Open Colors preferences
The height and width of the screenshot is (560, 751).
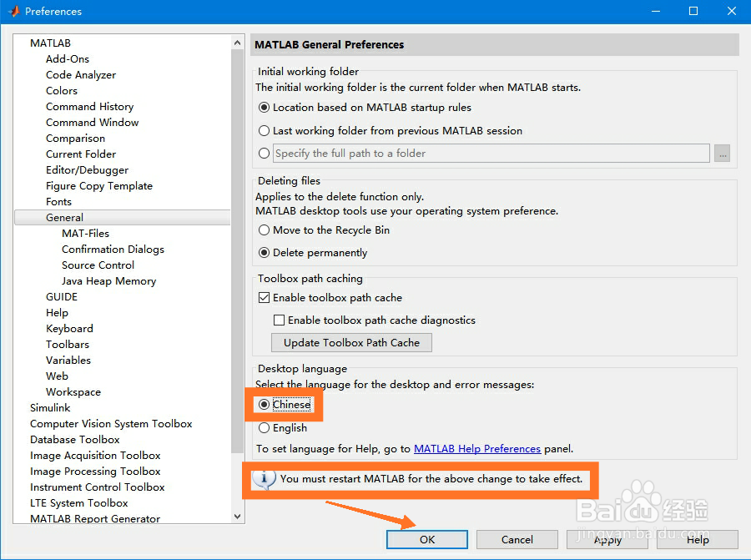tap(62, 90)
